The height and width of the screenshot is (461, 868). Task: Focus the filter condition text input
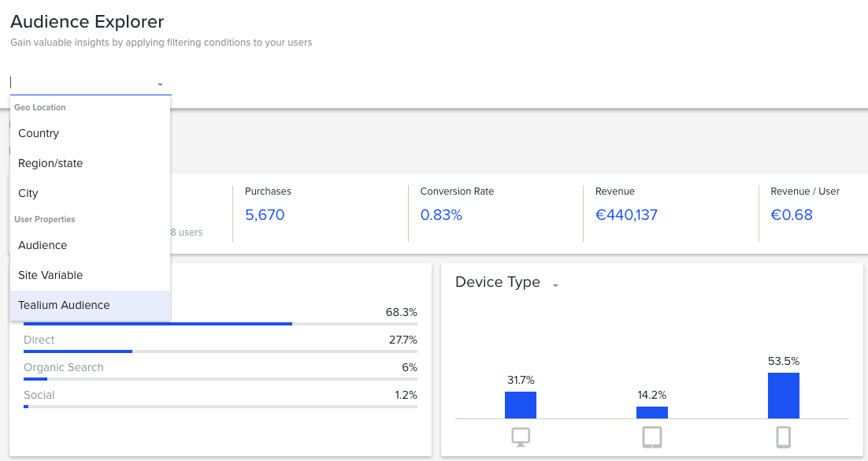(x=79, y=83)
